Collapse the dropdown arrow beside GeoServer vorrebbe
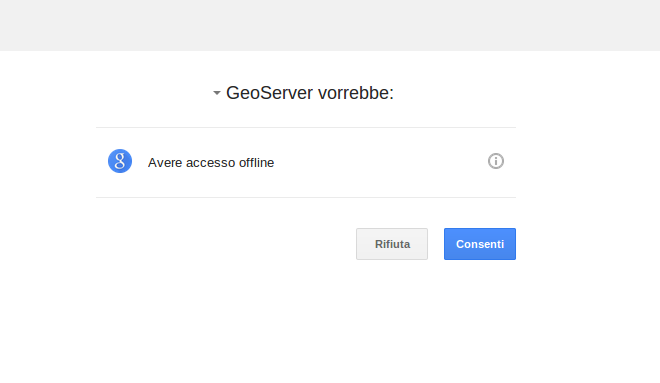Image resolution: width=660 pixels, height=383 pixels. coord(217,93)
